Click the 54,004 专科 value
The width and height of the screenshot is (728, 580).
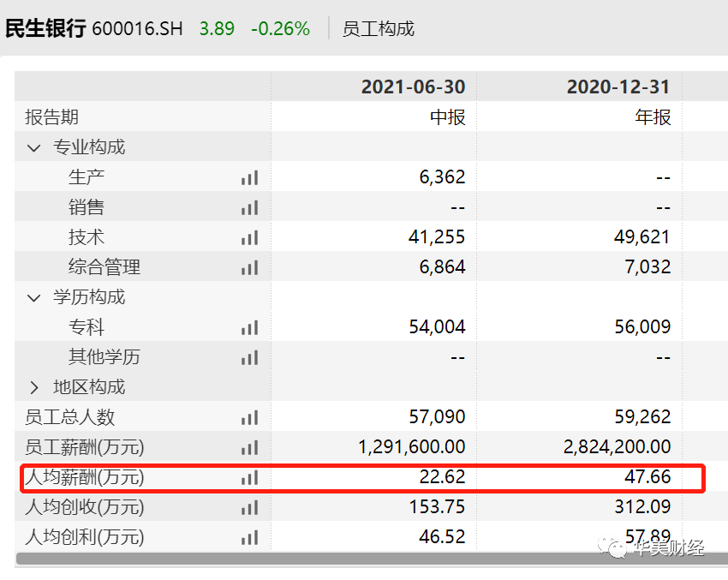point(437,327)
